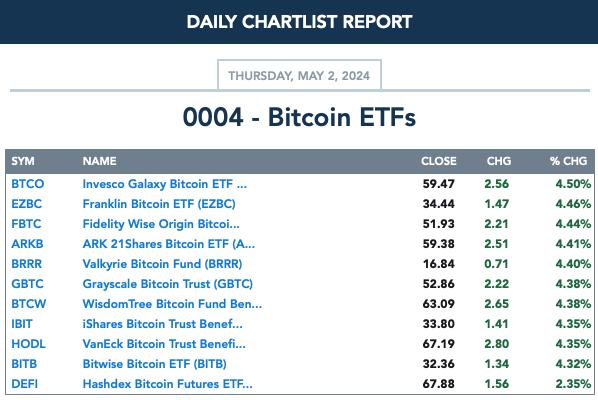Click the % CHG column header
The width and height of the screenshot is (598, 400).
coord(568,161)
